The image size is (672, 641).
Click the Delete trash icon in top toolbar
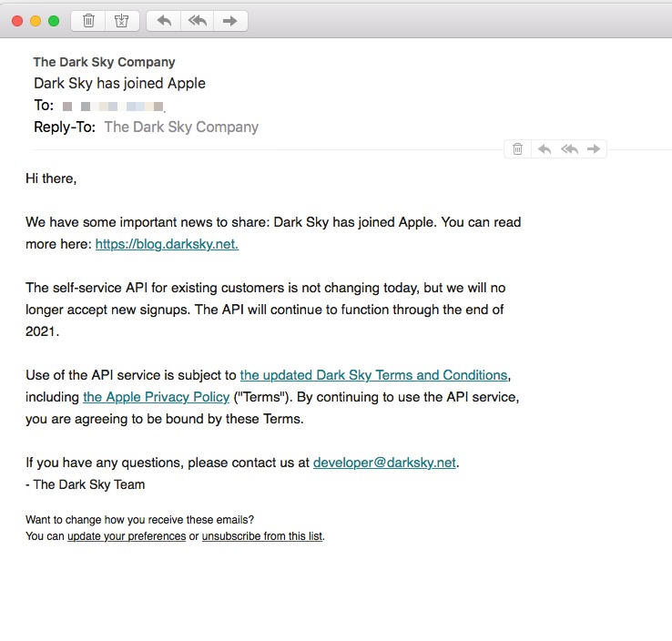(x=88, y=21)
